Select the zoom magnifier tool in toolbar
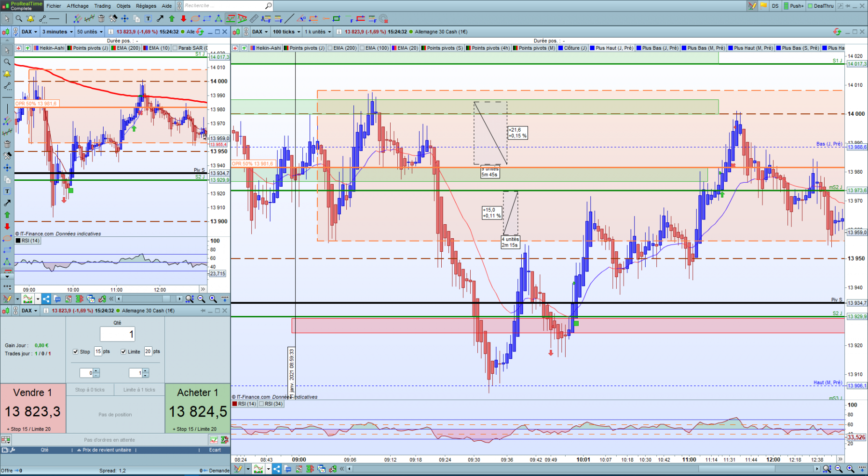Screen dimensions: 868x476 [19, 19]
